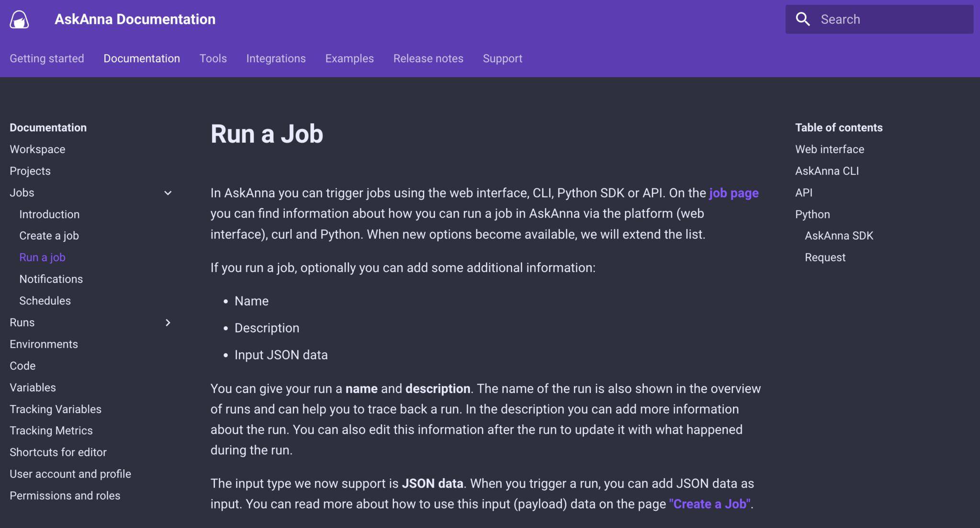
Task: Open the Create a Job link
Action: [709, 504]
